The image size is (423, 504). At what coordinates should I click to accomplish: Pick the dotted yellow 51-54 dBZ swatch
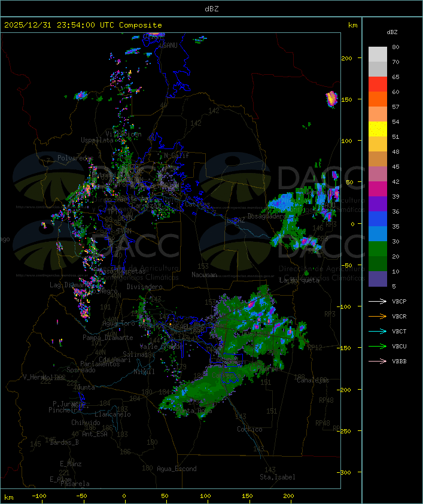[378, 129]
